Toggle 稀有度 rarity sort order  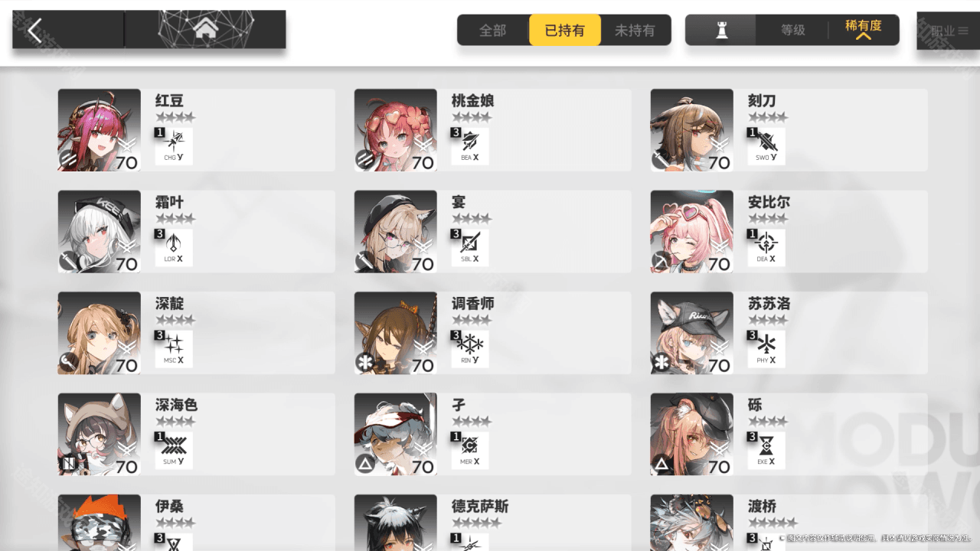point(864,30)
